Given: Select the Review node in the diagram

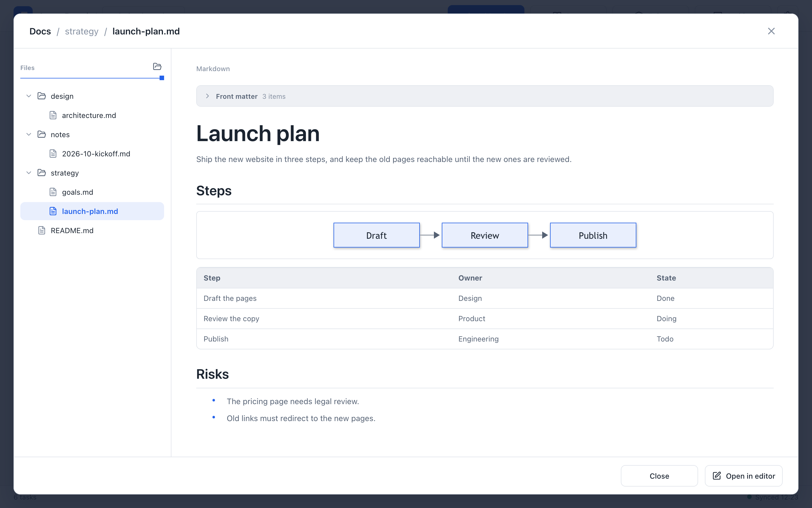Looking at the screenshot, I should coord(485,235).
